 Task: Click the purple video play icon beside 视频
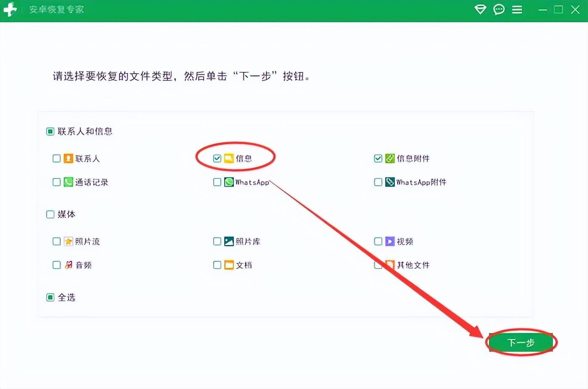click(x=389, y=241)
